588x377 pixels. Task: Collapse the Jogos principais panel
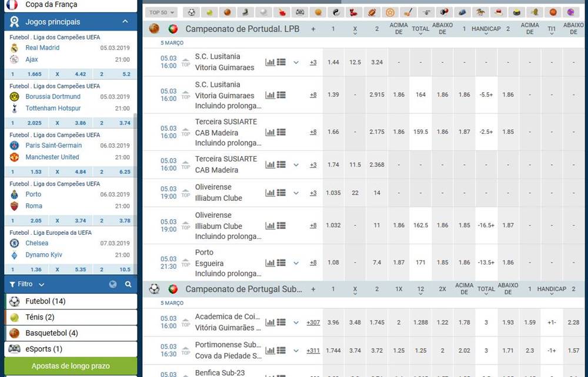(x=125, y=22)
